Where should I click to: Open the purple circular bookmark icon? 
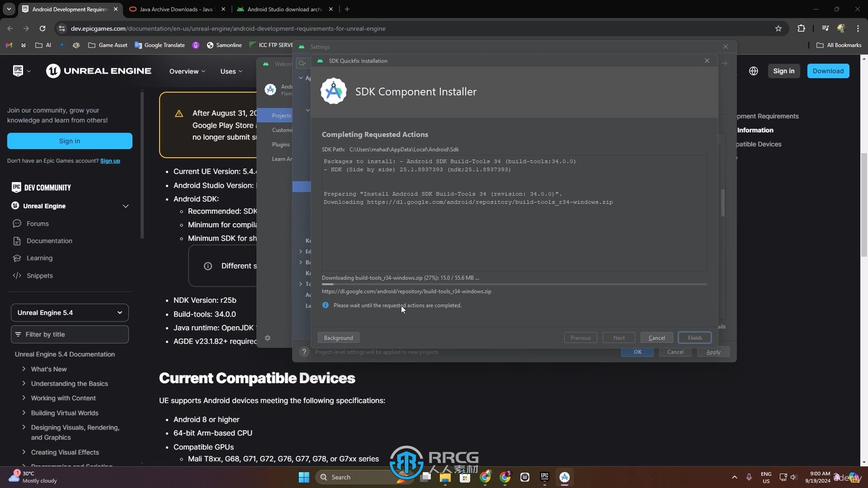(x=196, y=45)
